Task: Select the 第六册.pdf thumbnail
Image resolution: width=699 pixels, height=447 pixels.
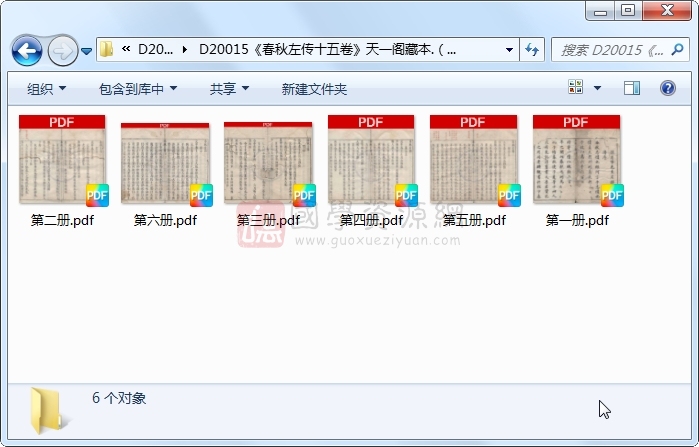Action: tap(166, 164)
